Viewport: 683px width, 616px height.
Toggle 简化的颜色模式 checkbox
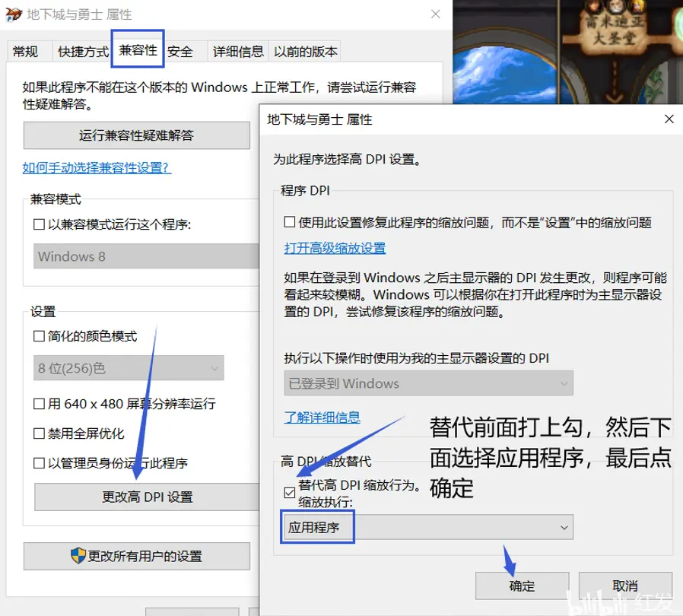[x=39, y=336]
